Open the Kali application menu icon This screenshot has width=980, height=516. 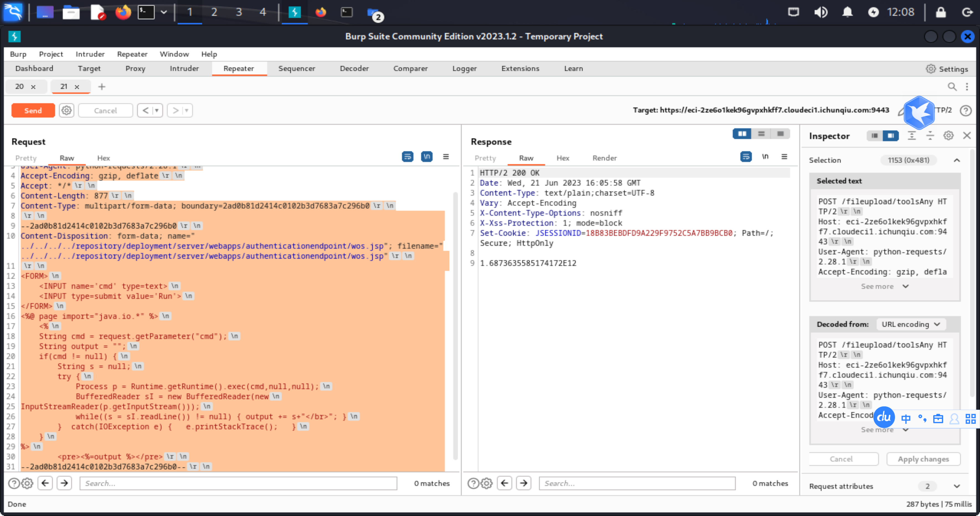[x=13, y=12]
